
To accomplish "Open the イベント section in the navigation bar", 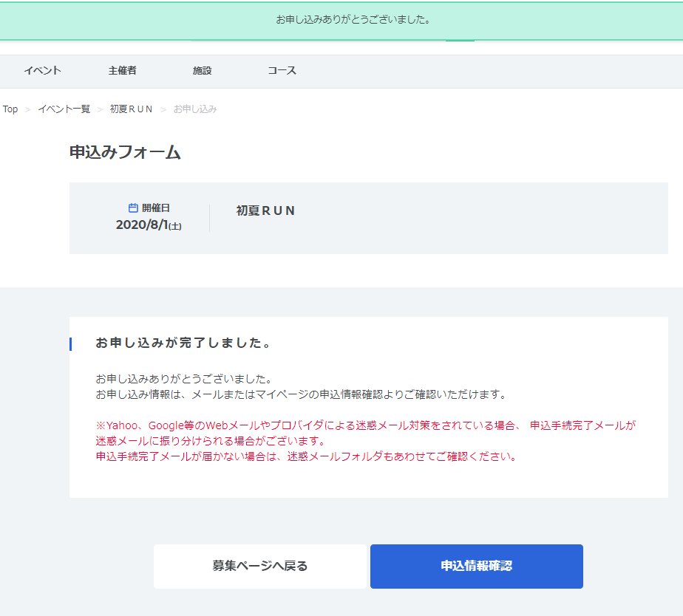I will click(42, 70).
